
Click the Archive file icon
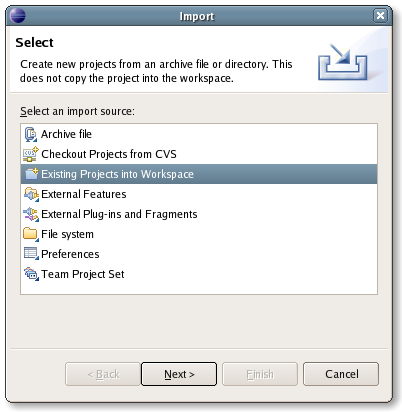[31, 134]
